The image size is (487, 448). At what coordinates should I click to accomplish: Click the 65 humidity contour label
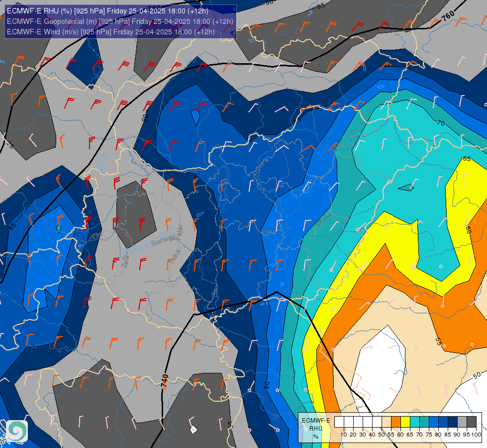coord(467,159)
